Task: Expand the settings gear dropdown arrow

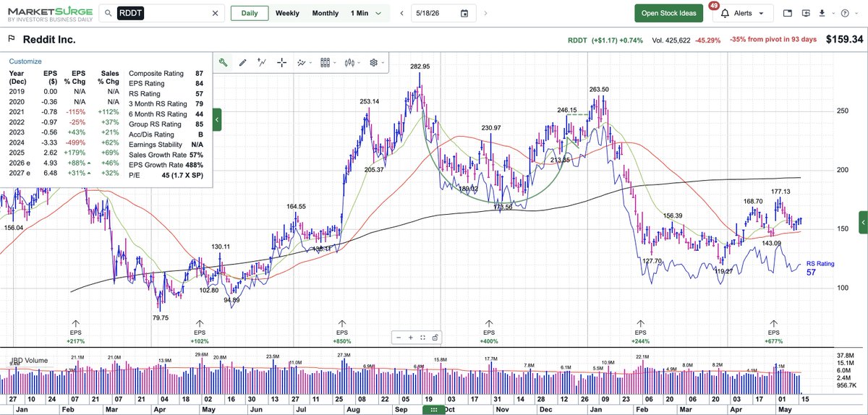Action: [383, 63]
